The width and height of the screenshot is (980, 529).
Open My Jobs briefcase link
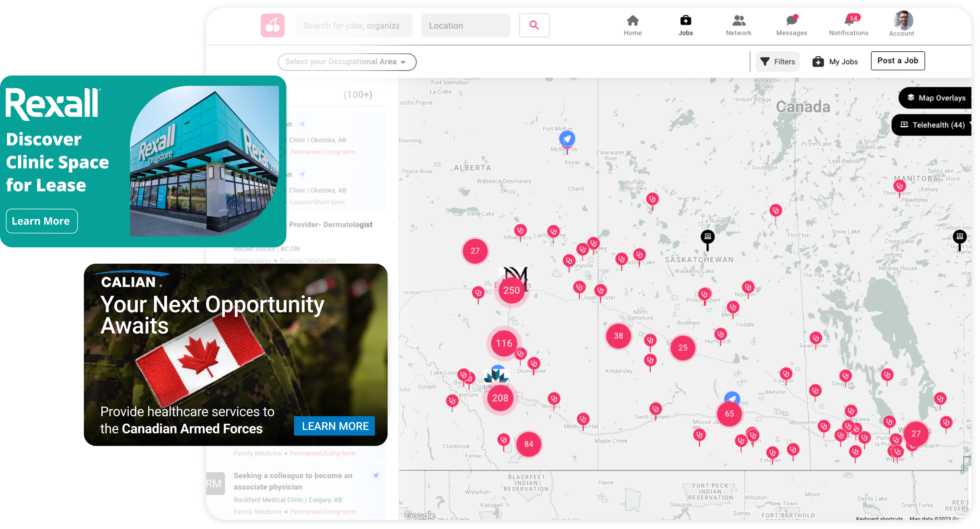pos(835,62)
